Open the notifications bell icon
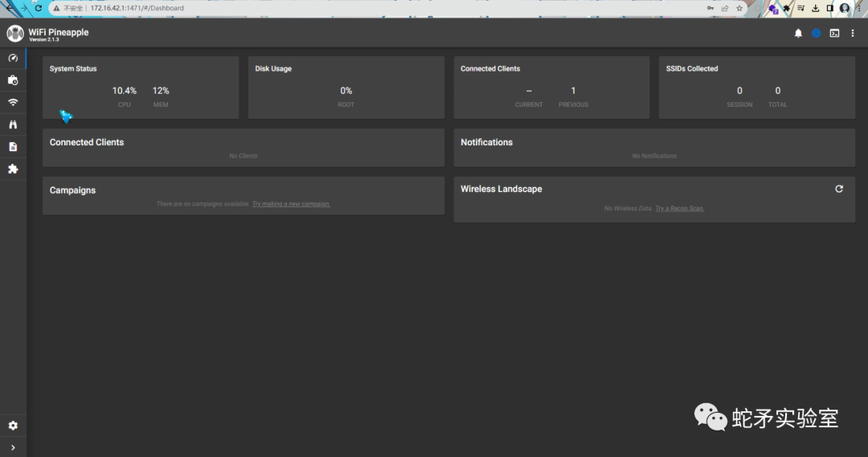 798,33
